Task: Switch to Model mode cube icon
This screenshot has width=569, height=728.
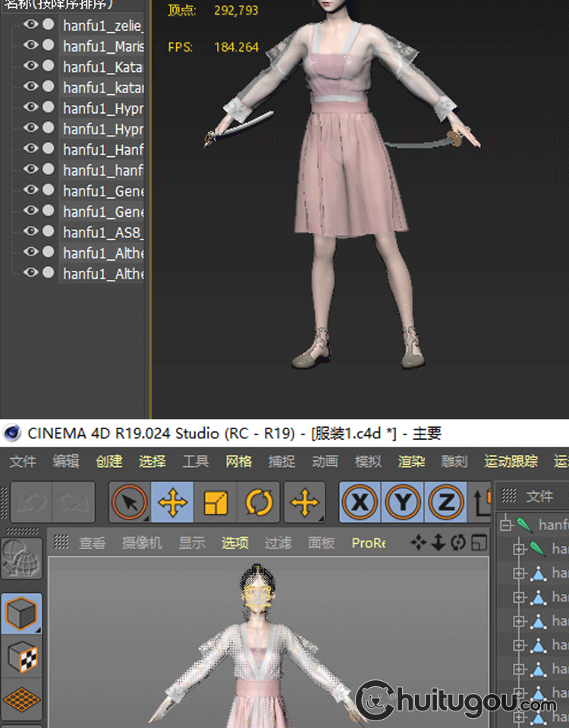Action: pos(21,613)
